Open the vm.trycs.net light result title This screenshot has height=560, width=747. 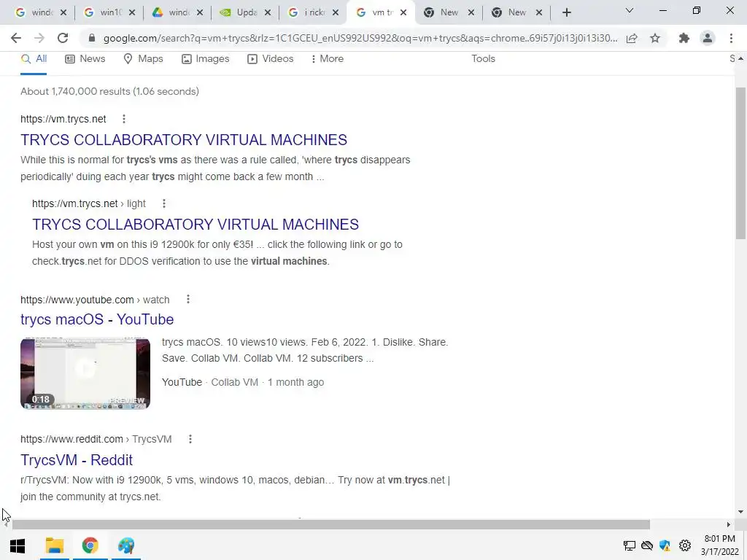tap(196, 225)
